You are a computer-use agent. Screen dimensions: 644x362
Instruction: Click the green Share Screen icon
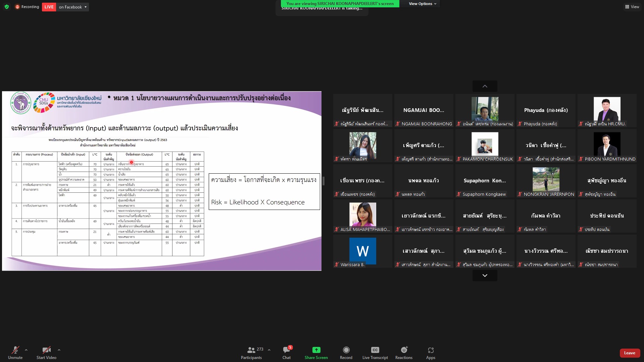pos(316,350)
